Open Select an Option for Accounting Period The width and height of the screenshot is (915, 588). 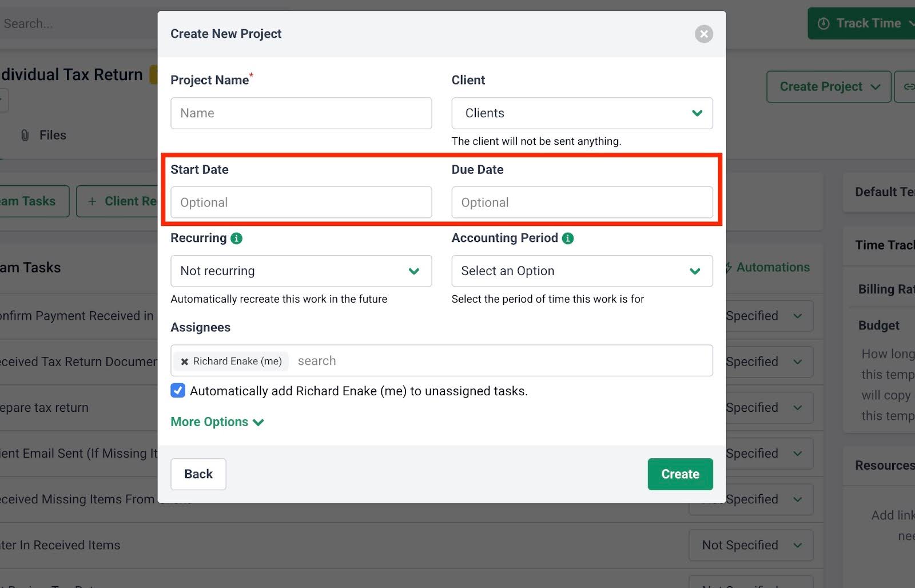(x=582, y=271)
